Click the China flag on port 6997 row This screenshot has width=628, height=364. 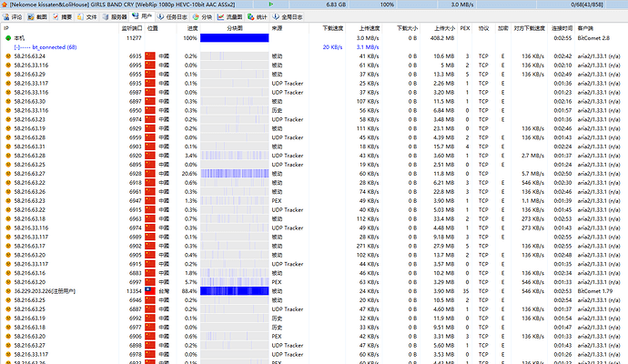tap(150, 282)
